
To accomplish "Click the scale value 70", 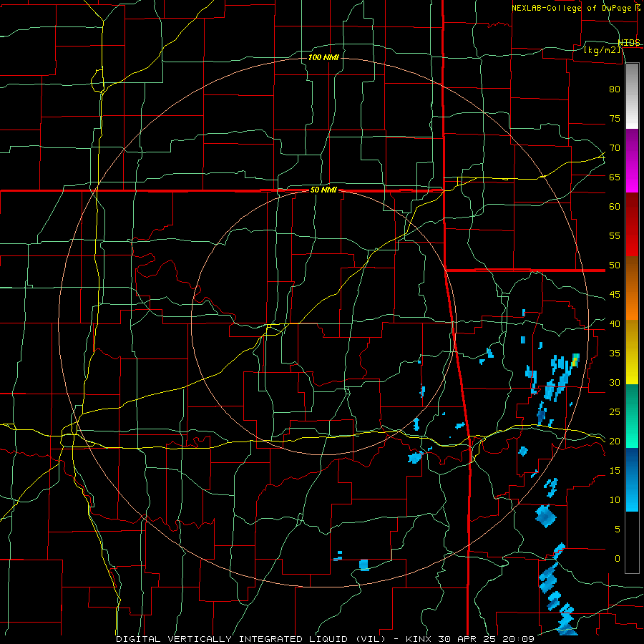I will [615, 148].
